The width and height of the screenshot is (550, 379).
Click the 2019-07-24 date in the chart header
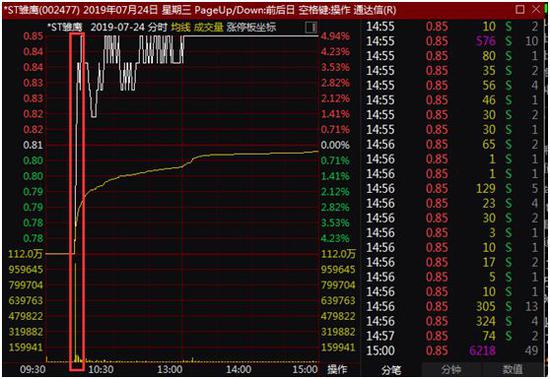coord(117,27)
